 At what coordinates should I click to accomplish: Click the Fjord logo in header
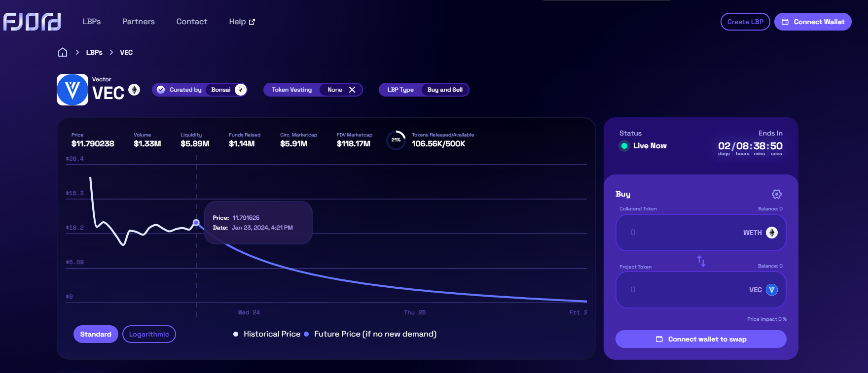point(32,22)
